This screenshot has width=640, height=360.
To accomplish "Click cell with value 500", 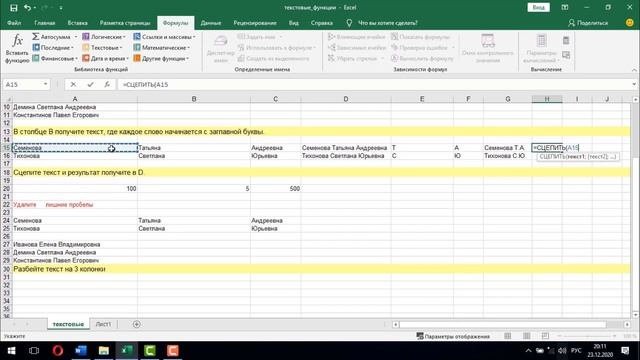I will point(276,189).
